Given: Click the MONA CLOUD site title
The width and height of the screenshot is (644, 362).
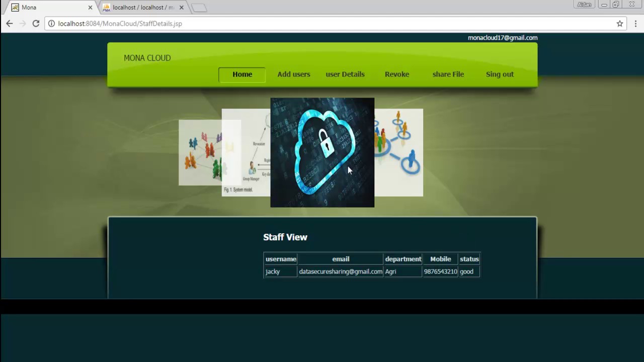Looking at the screenshot, I should [x=147, y=58].
